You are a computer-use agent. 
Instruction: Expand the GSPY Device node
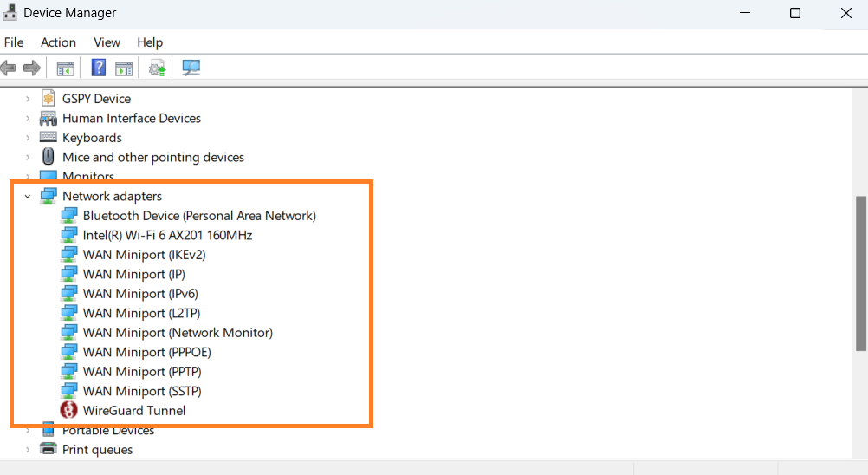click(x=28, y=99)
